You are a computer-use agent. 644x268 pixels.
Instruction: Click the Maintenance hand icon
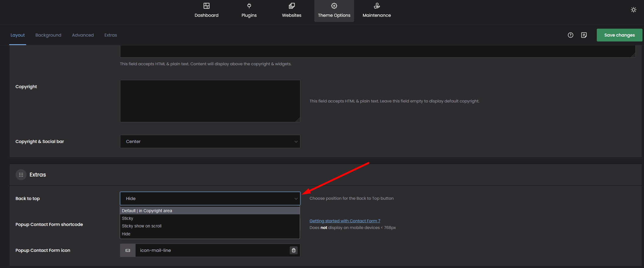pos(377,6)
